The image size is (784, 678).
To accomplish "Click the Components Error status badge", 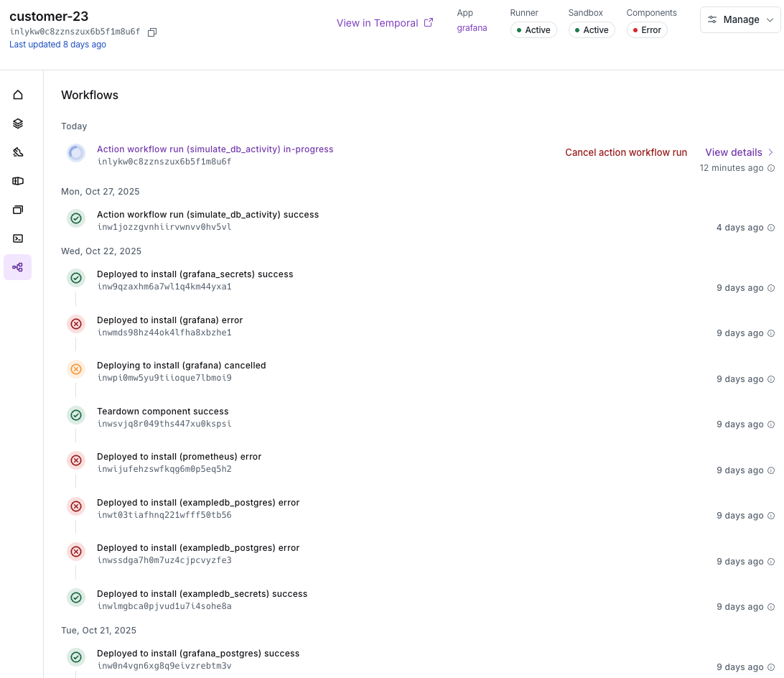I will point(647,29).
